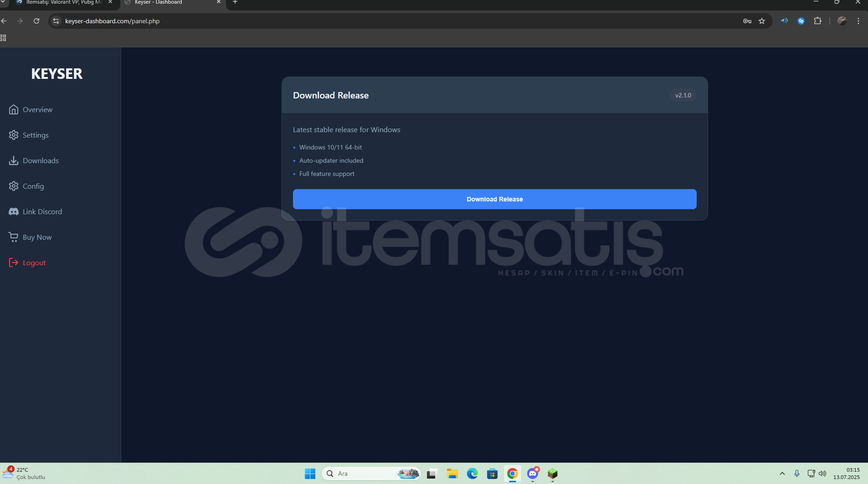Log out via Logout link
The image size is (868, 484).
click(x=34, y=263)
